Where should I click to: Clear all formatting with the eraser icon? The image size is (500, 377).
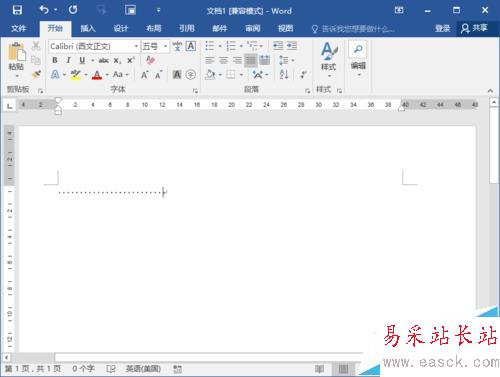pyautogui.click(x=151, y=60)
